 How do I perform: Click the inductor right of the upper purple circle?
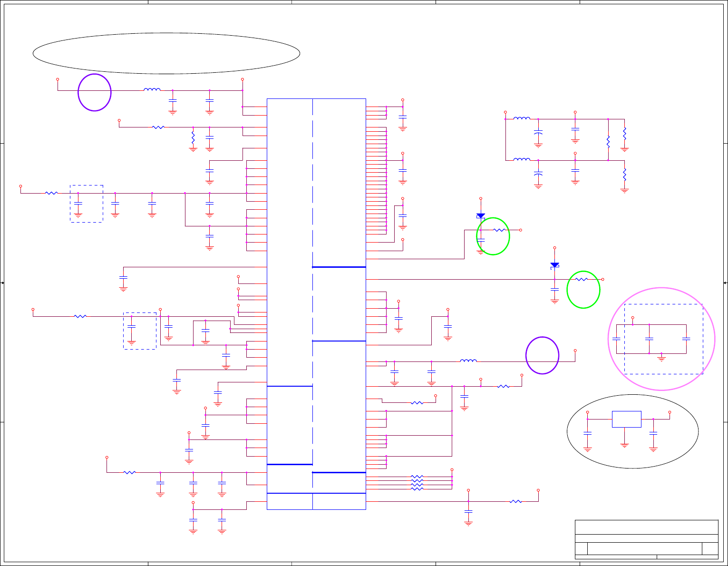point(152,89)
